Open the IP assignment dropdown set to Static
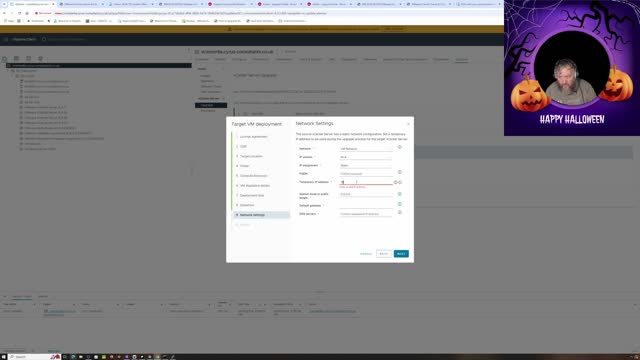This screenshot has width=640, height=360. pos(366,166)
